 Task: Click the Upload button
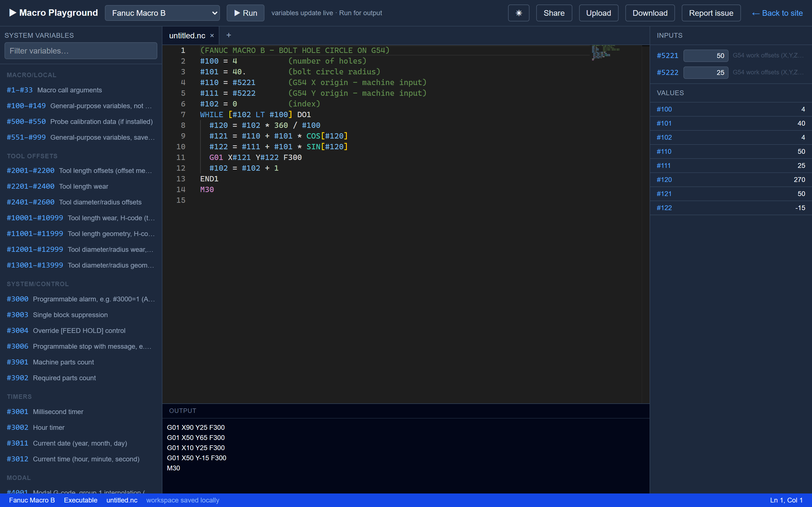pyautogui.click(x=598, y=13)
